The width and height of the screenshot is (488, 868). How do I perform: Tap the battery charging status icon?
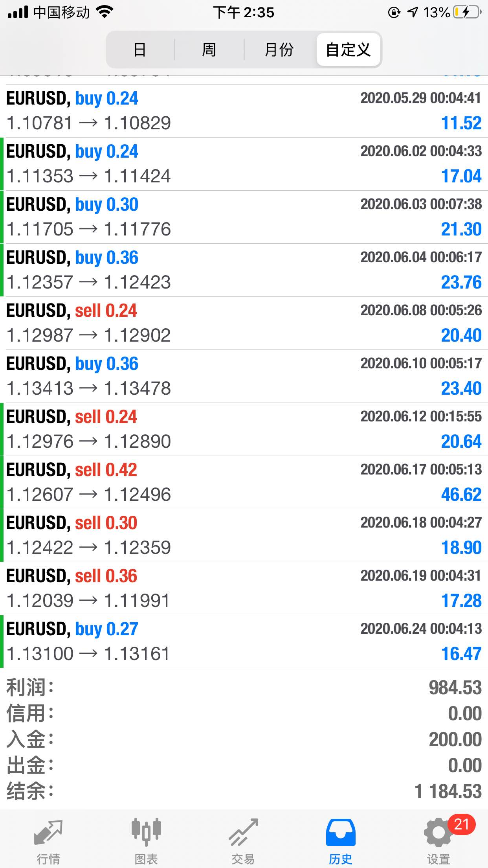(467, 12)
